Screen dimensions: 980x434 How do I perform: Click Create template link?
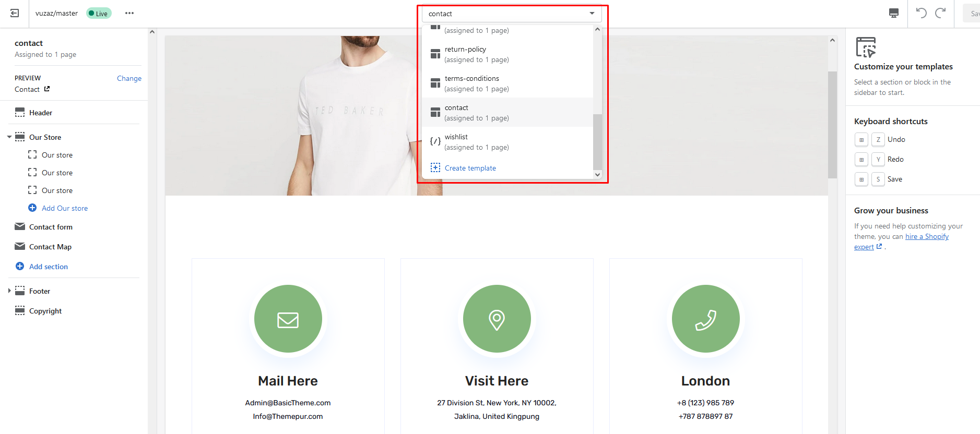point(470,168)
